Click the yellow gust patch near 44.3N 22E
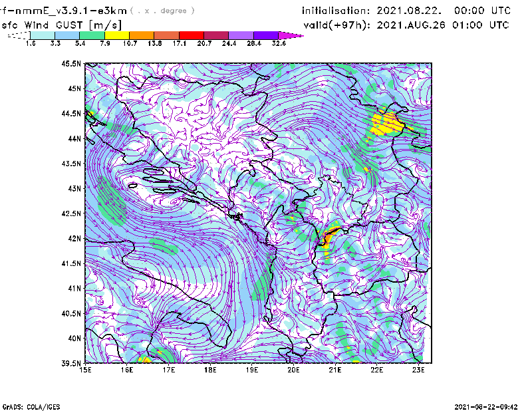Viewport: 532px width, 411px height. click(386, 123)
